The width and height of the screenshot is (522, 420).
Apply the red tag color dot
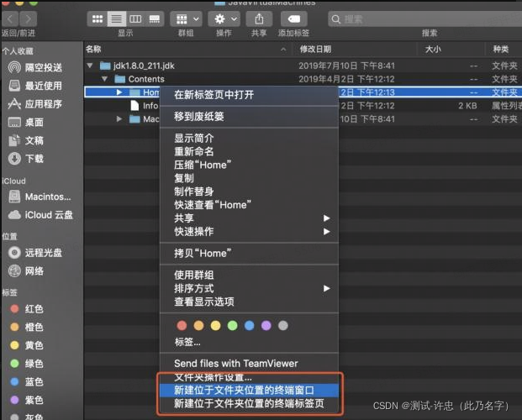182,325
